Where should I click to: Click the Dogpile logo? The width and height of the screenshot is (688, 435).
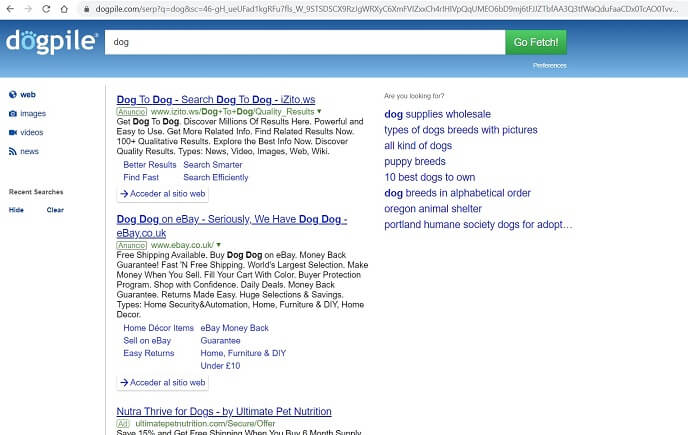tap(52, 42)
